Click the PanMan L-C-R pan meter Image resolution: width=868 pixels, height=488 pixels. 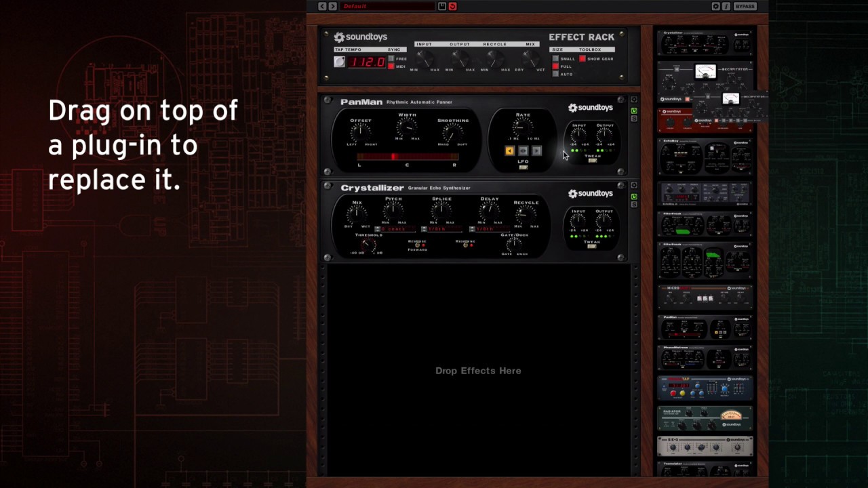408,157
